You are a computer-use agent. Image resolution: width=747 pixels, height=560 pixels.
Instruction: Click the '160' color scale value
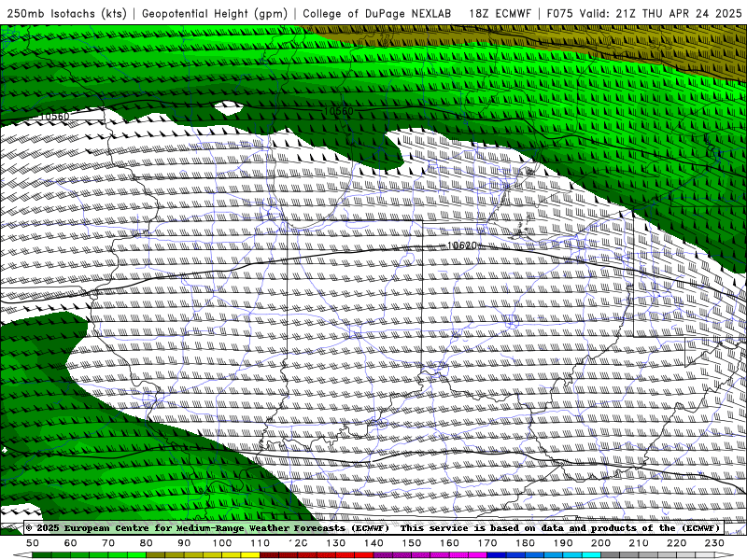point(449,543)
